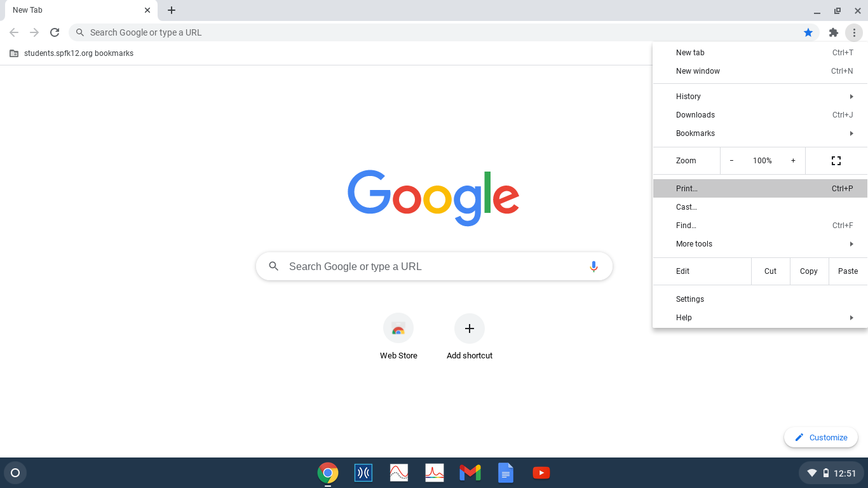Image resolution: width=868 pixels, height=488 pixels.
Task: Open Google Docs from the shelf
Action: (x=506, y=473)
